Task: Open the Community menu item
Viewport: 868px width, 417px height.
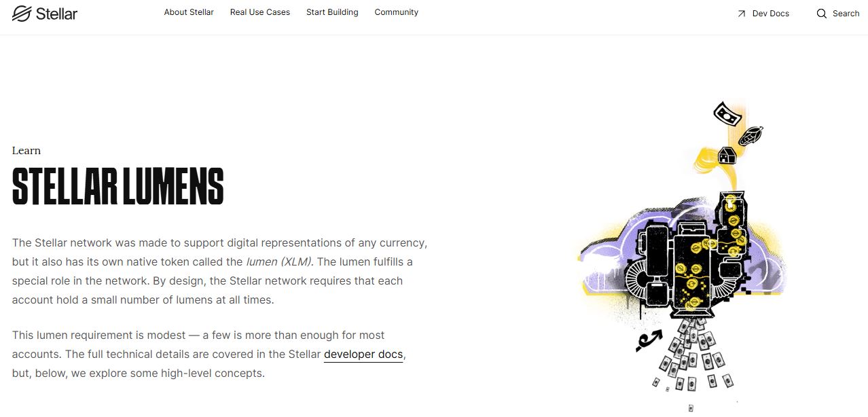Action: pyautogui.click(x=397, y=12)
